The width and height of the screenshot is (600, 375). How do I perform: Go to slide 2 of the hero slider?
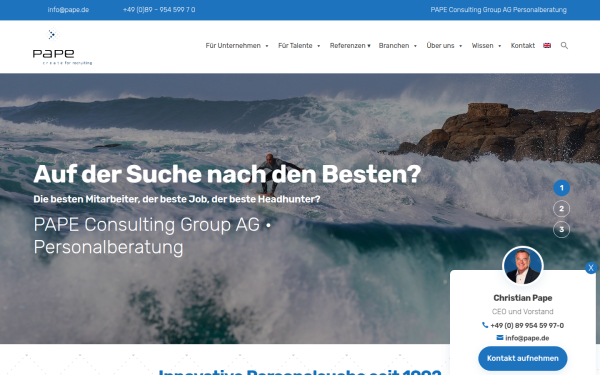click(561, 209)
